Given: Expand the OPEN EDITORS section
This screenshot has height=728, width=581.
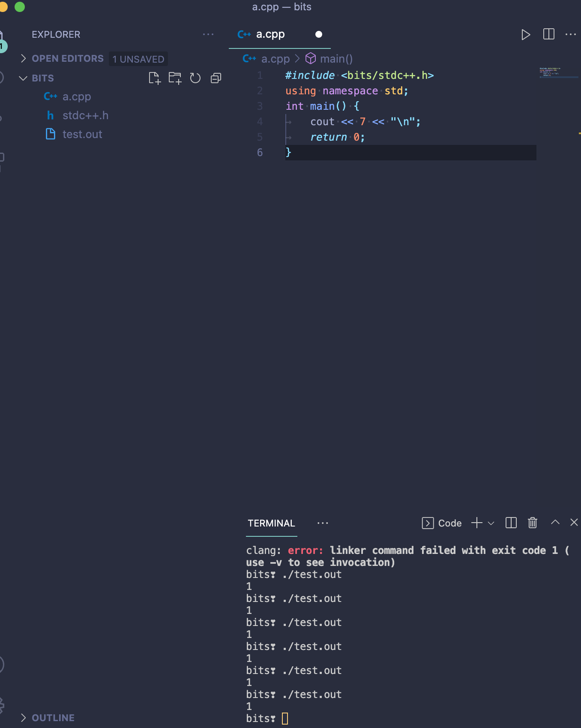Looking at the screenshot, I should click(68, 59).
